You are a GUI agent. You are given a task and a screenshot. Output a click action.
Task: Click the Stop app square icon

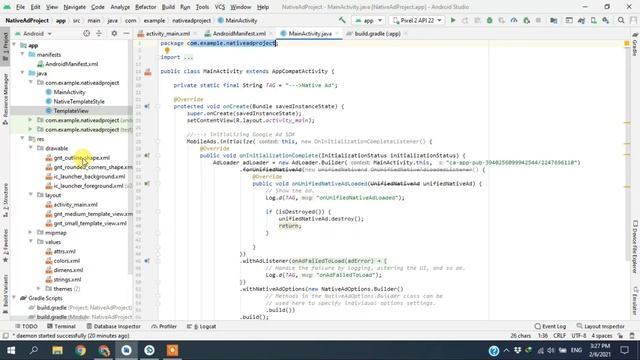pyautogui.click(x=538, y=20)
